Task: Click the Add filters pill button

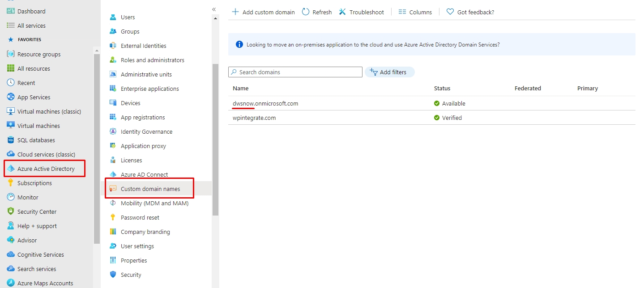Action: click(390, 72)
